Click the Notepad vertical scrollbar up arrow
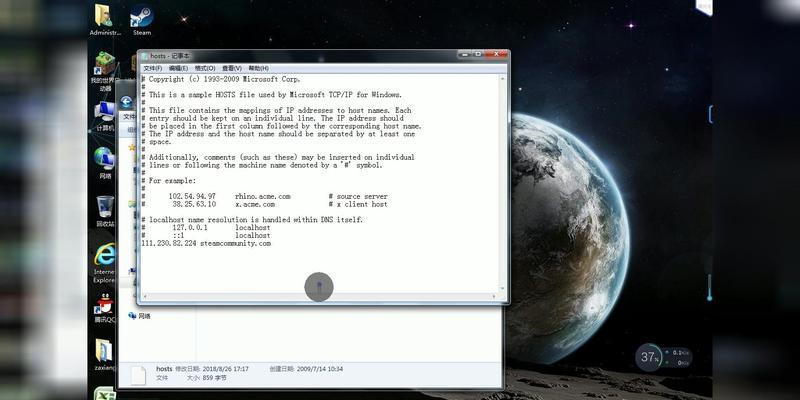 503,80
